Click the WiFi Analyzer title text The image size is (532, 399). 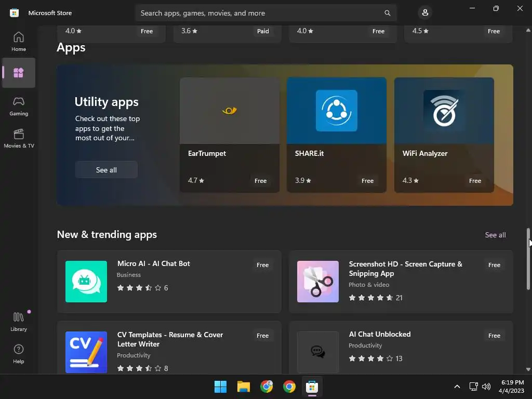click(x=425, y=153)
